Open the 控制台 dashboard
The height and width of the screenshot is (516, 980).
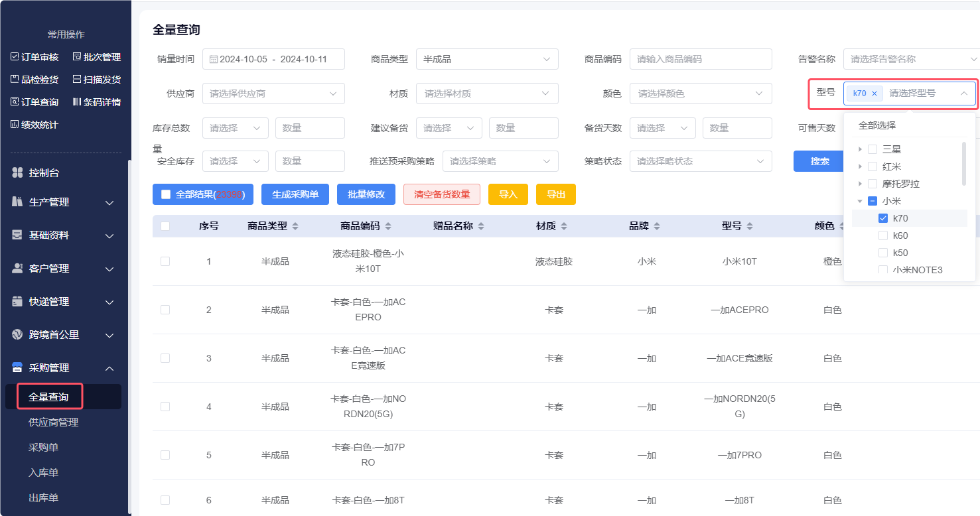(44, 172)
